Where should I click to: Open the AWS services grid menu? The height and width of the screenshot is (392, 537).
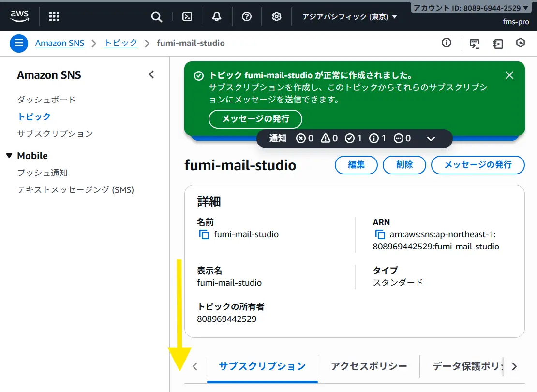54,17
